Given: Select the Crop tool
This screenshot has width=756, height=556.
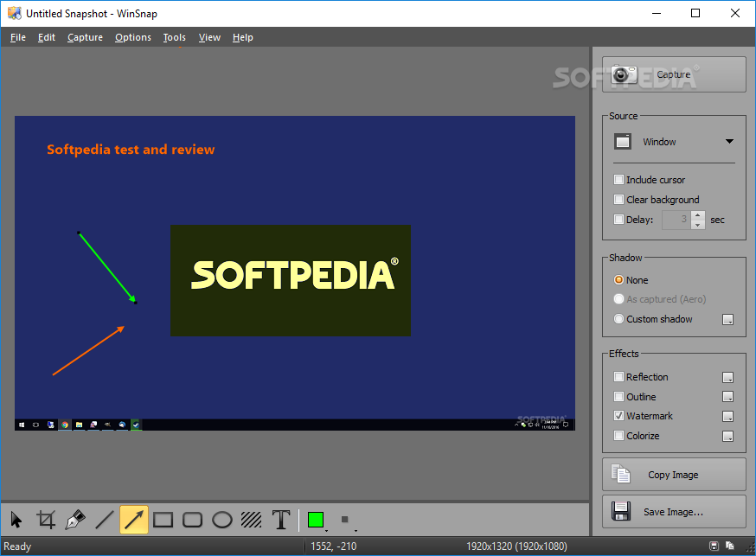Looking at the screenshot, I should (x=46, y=520).
